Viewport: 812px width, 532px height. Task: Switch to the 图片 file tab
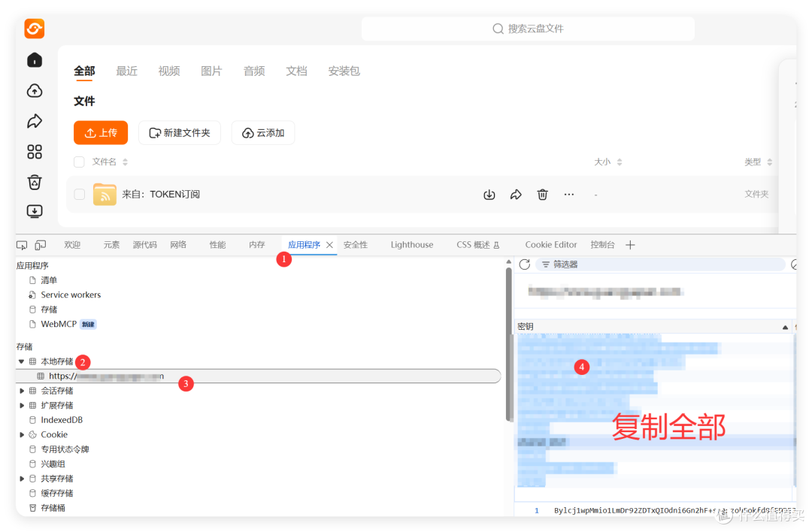[x=211, y=71]
